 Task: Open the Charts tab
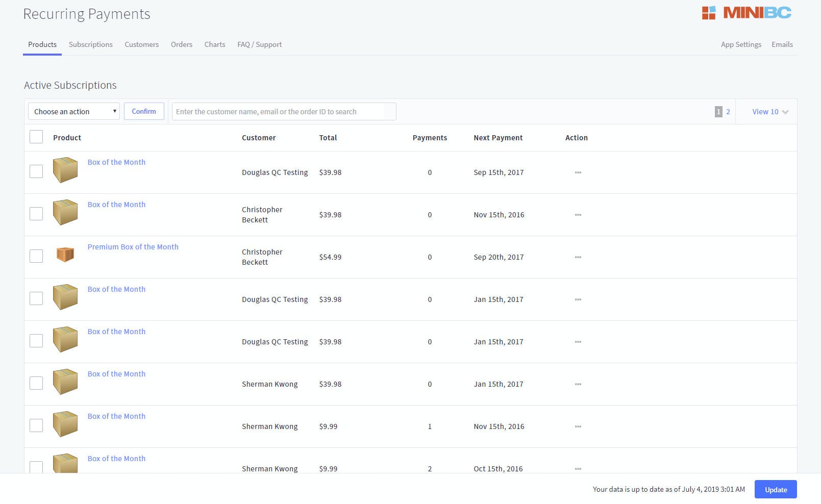coord(215,44)
